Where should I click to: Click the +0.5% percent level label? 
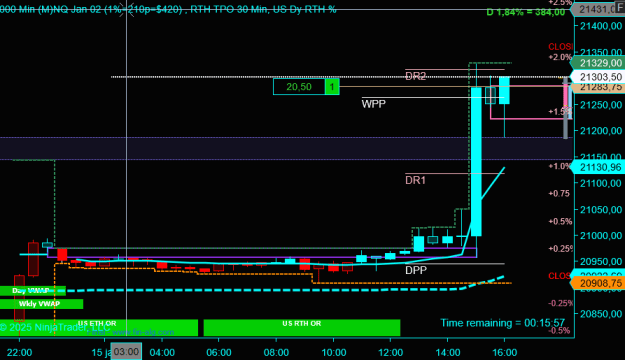point(560,221)
